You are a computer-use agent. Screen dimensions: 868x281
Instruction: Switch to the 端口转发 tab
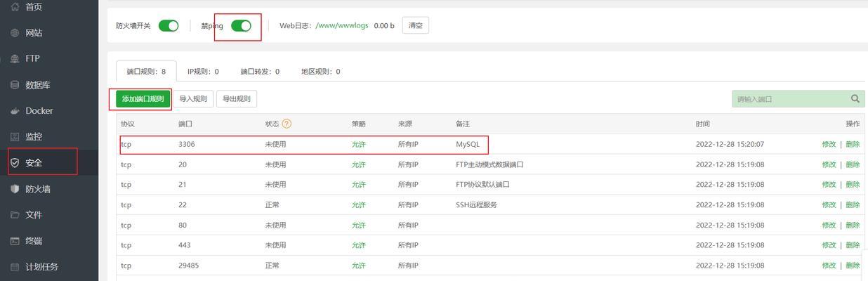coord(260,72)
